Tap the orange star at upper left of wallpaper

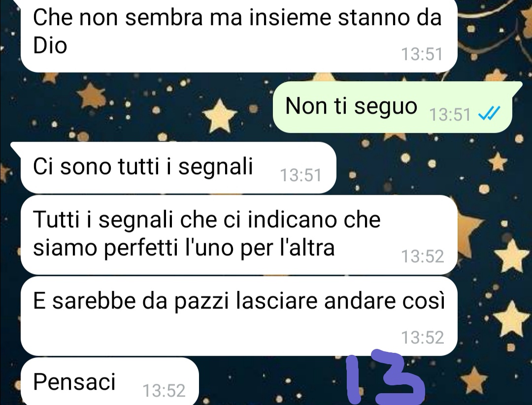click(x=91, y=95)
